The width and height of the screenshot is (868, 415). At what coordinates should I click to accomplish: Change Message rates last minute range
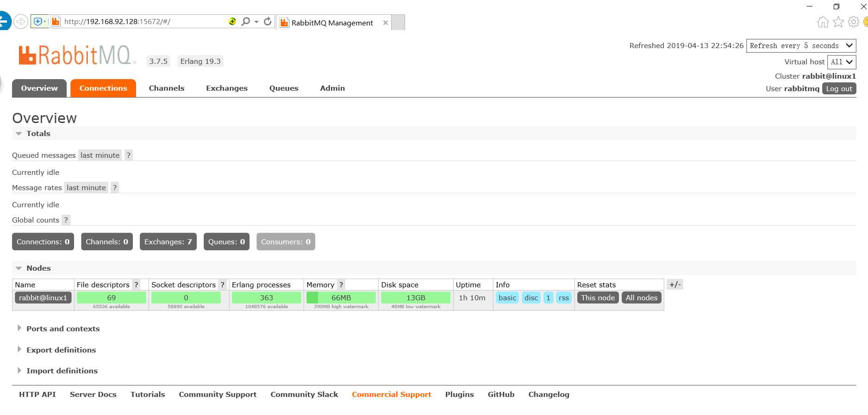[x=86, y=188]
